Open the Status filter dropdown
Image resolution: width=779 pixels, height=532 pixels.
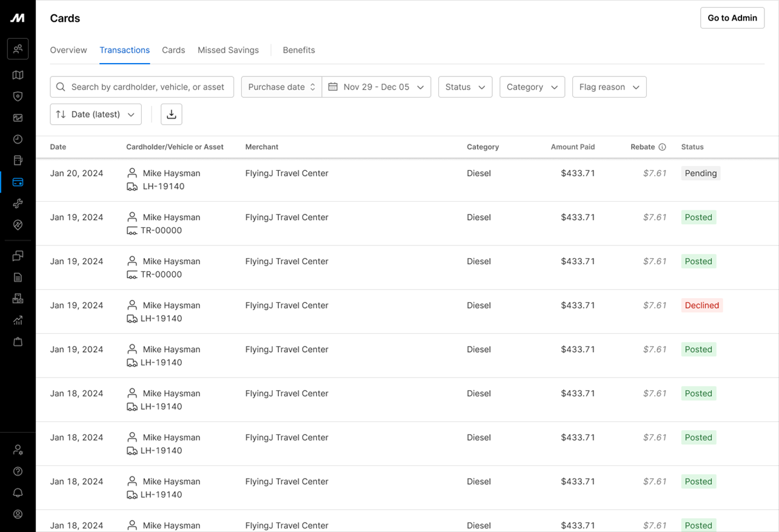point(465,87)
